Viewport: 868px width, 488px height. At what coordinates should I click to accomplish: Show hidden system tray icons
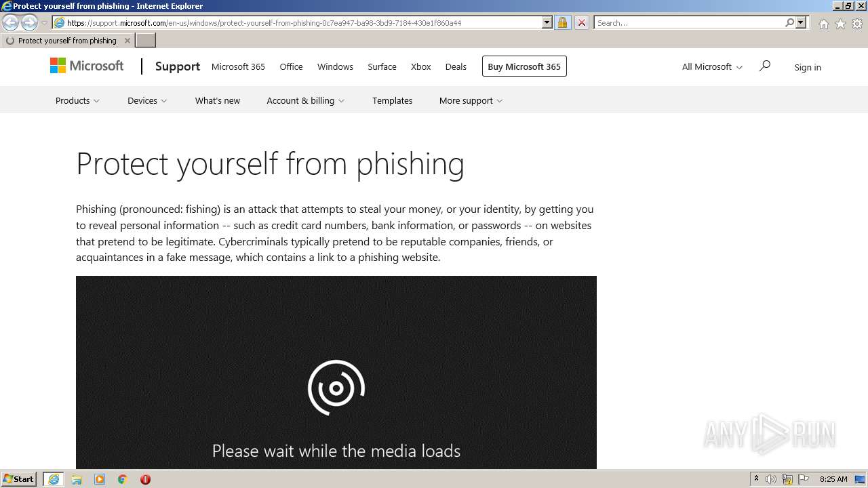[756, 479]
